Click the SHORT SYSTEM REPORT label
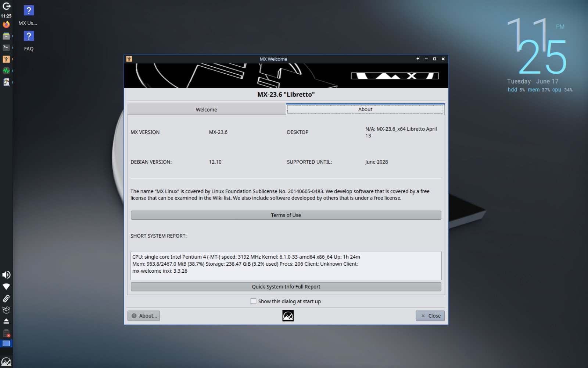Viewport: 588px width, 368px height. click(x=158, y=236)
